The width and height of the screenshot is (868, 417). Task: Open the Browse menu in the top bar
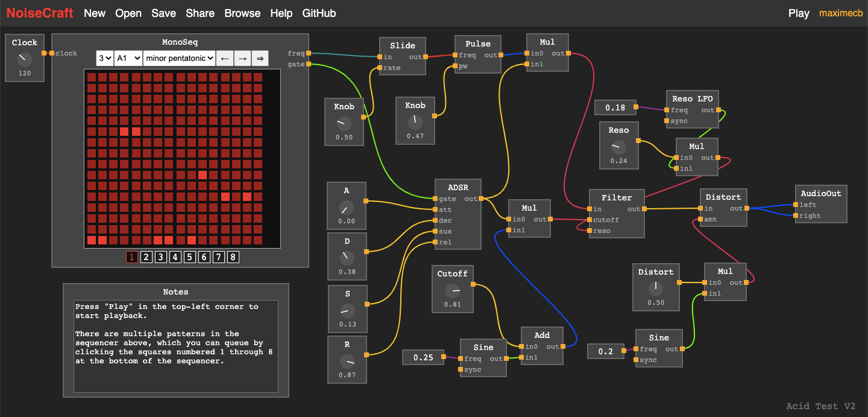242,13
